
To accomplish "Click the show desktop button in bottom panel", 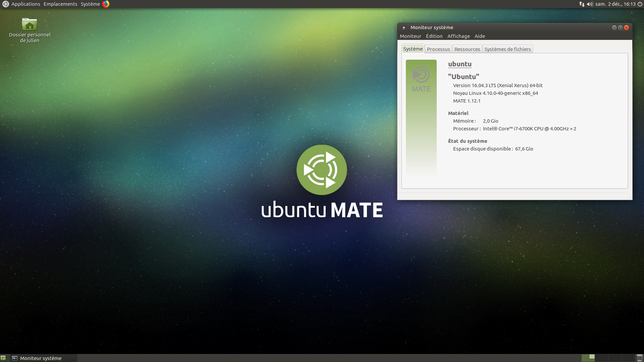I will [3, 358].
